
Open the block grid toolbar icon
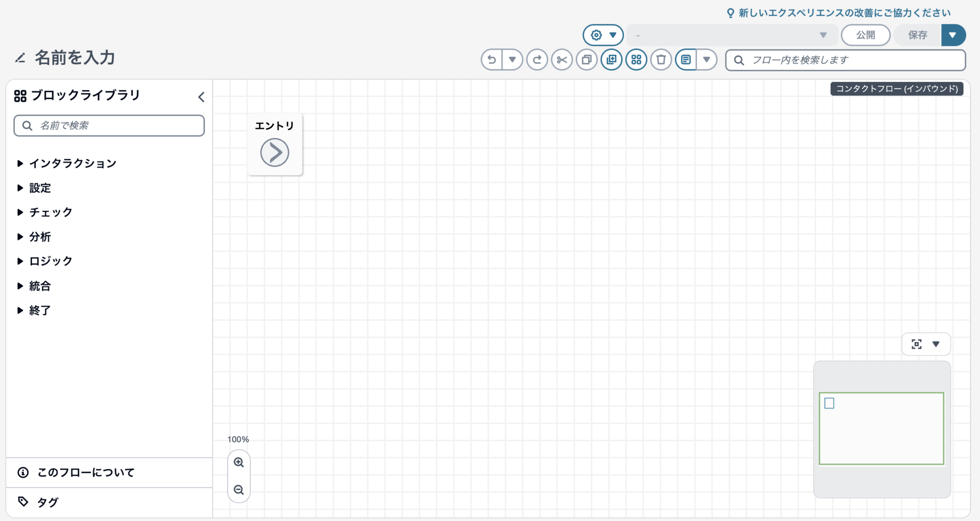pyautogui.click(x=636, y=59)
